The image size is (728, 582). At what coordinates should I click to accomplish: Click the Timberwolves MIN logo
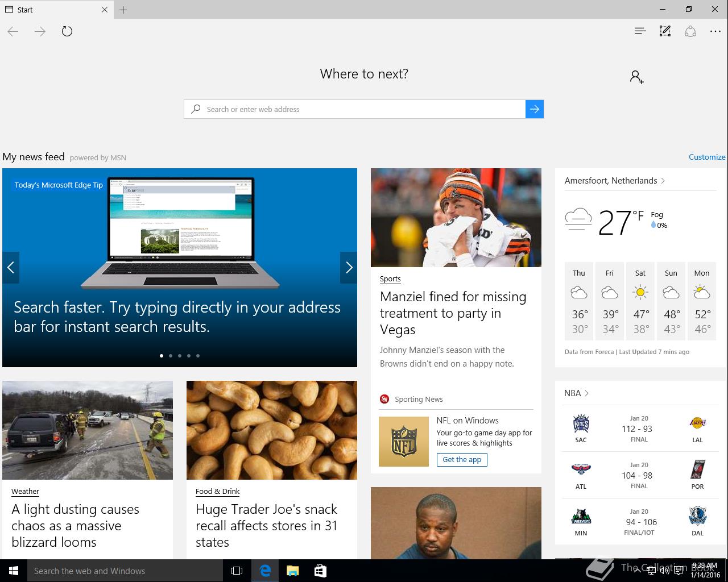pyautogui.click(x=581, y=517)
